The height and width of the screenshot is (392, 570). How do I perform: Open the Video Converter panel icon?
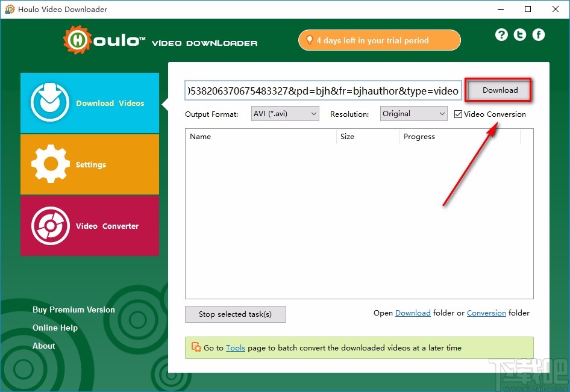49,225
